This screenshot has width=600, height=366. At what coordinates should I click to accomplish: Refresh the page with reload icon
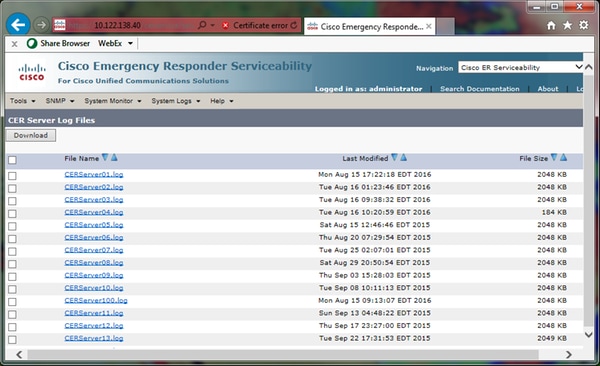click(293, 26)
